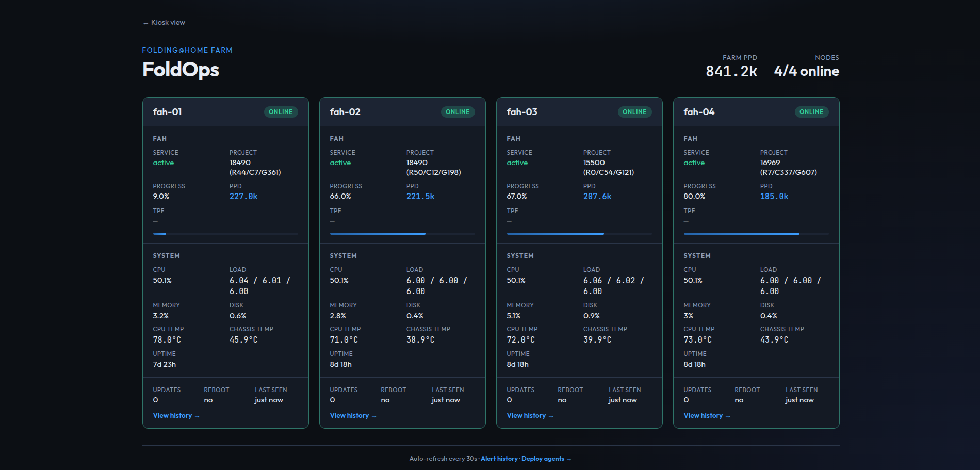Click the 71.0°C CPU temp reading

pos(344,340)
